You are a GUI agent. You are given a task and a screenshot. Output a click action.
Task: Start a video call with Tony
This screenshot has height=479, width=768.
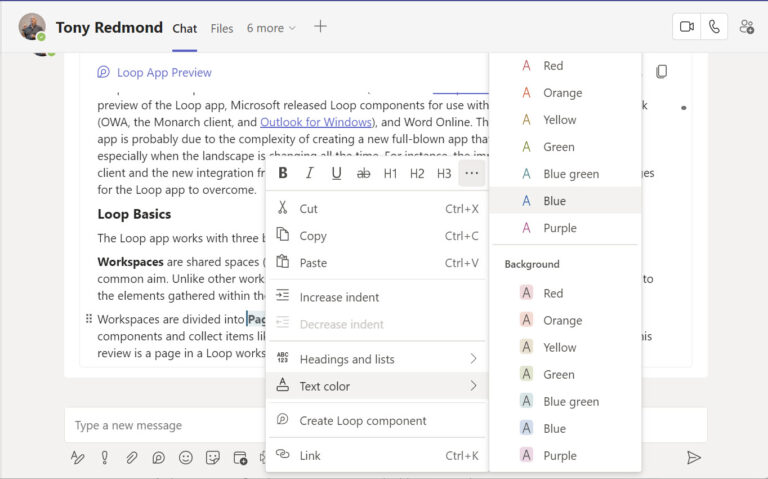[687, 27]
